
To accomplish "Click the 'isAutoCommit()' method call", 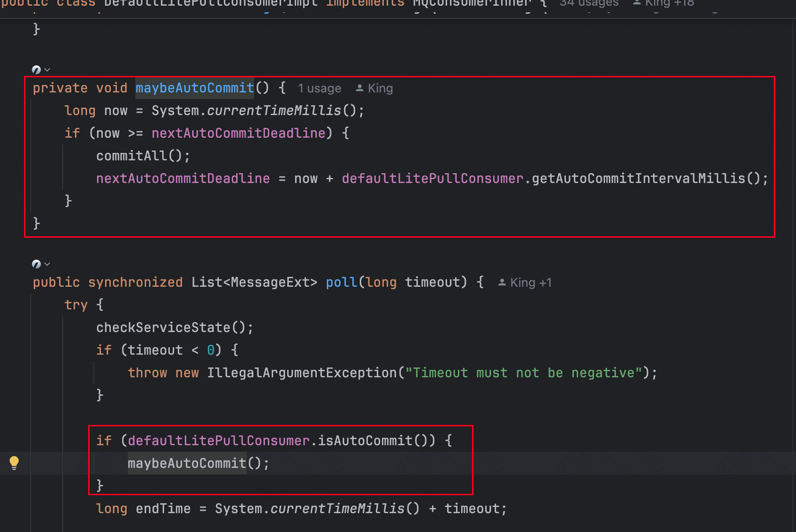I will tap(373, 441).
